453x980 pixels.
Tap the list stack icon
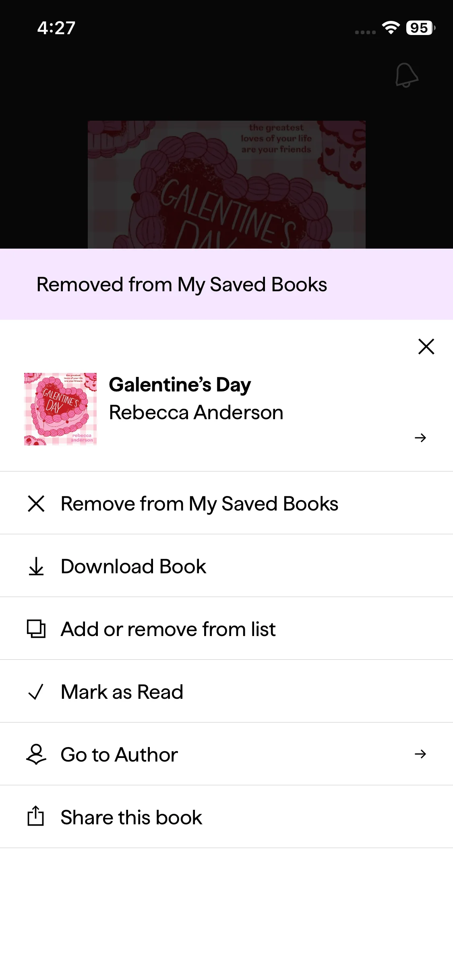pyautogui.click(x=36, y=629)
